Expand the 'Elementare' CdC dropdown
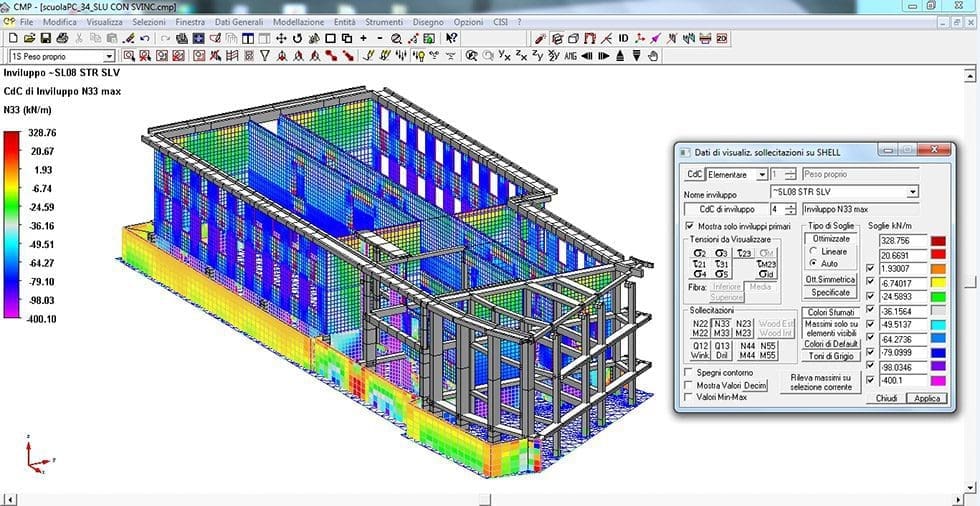The height and width of the screenshot is (506, 980). [762, 175]
